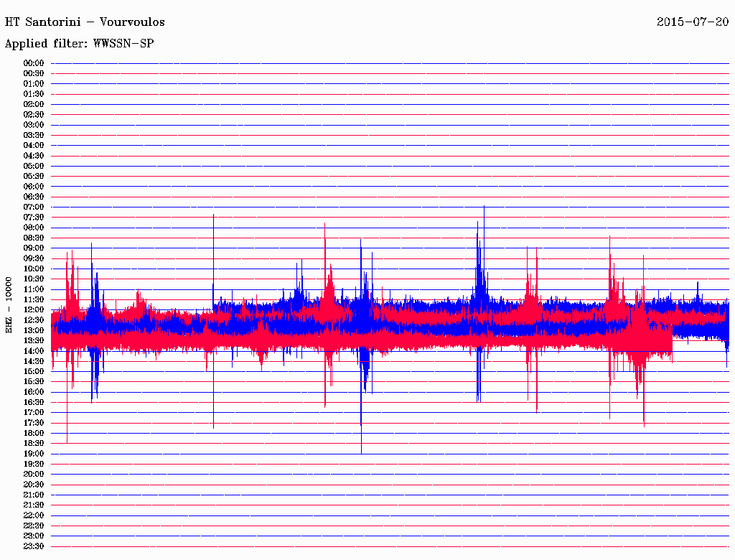Click the 19:00 time row label

click(34, 454)
